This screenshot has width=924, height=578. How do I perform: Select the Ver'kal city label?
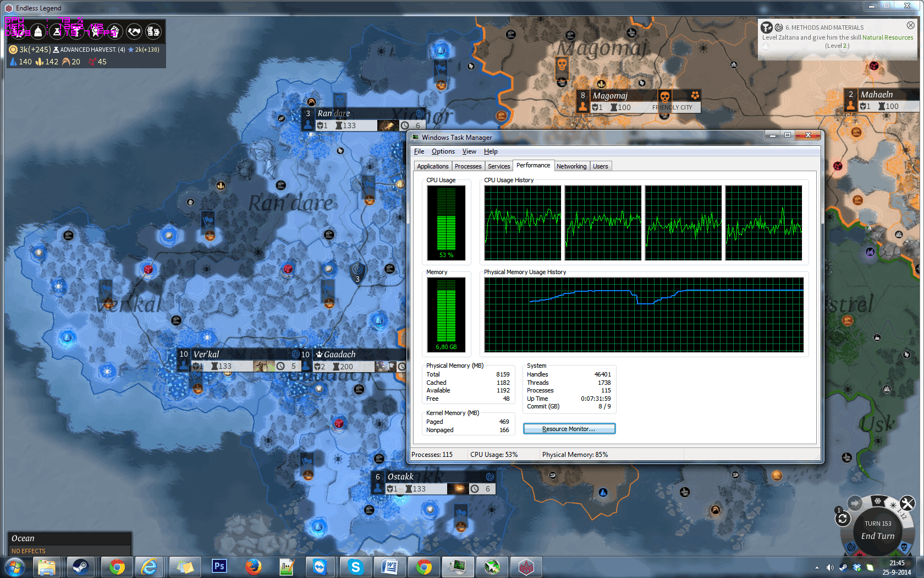click(x=239, y=361)
